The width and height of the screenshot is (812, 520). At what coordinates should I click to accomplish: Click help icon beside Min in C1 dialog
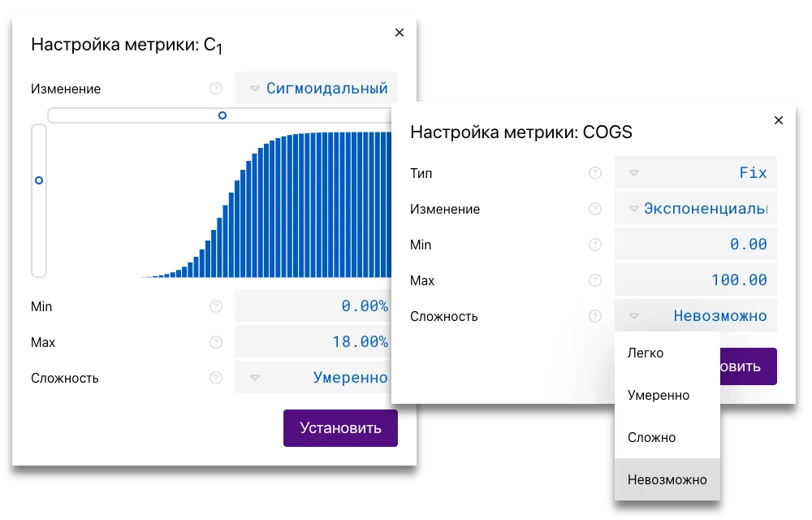pos(216,306)
